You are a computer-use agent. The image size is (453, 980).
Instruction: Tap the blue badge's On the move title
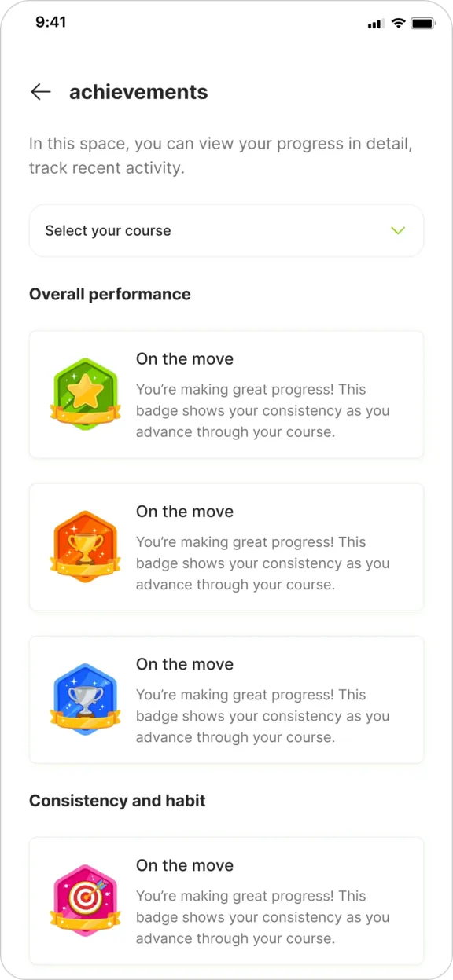185,664
